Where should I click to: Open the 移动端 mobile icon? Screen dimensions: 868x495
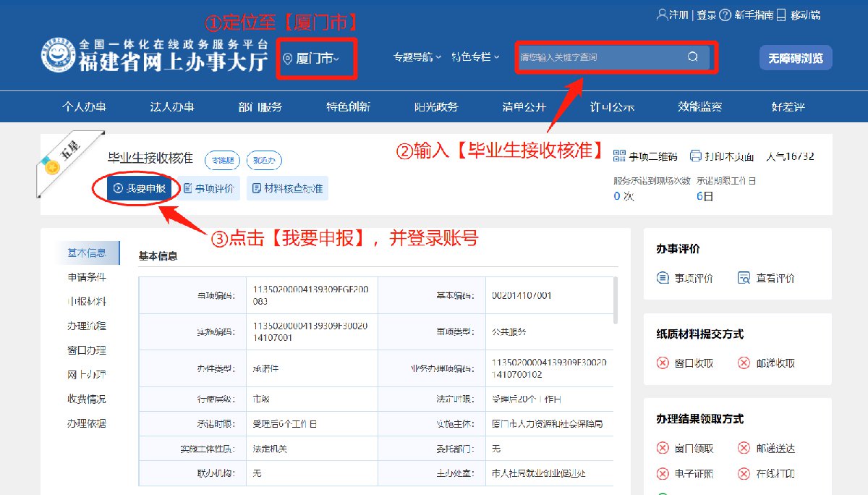point(781,15)
